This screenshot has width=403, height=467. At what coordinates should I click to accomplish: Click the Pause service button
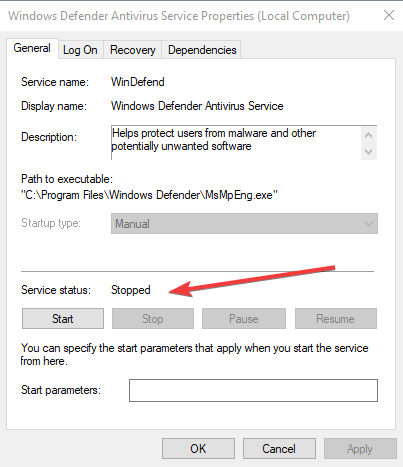[244, 319]
